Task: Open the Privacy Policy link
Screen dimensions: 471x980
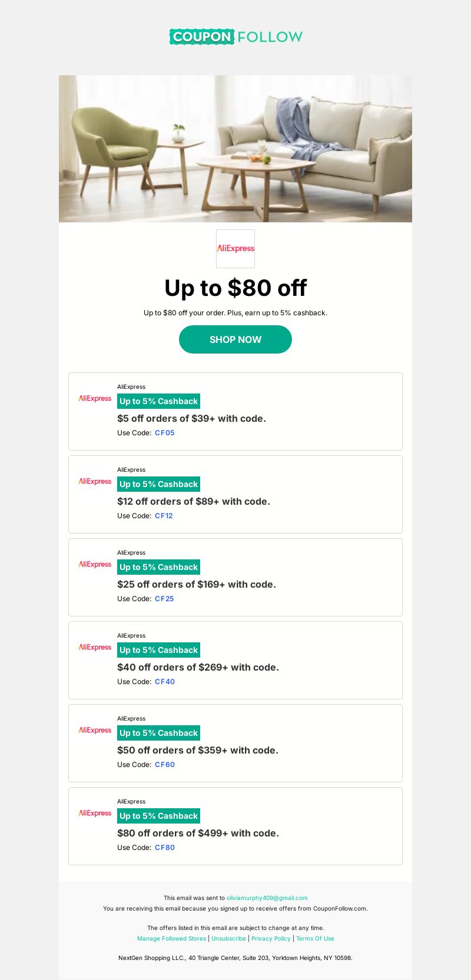Action: [x=271, y=939]
